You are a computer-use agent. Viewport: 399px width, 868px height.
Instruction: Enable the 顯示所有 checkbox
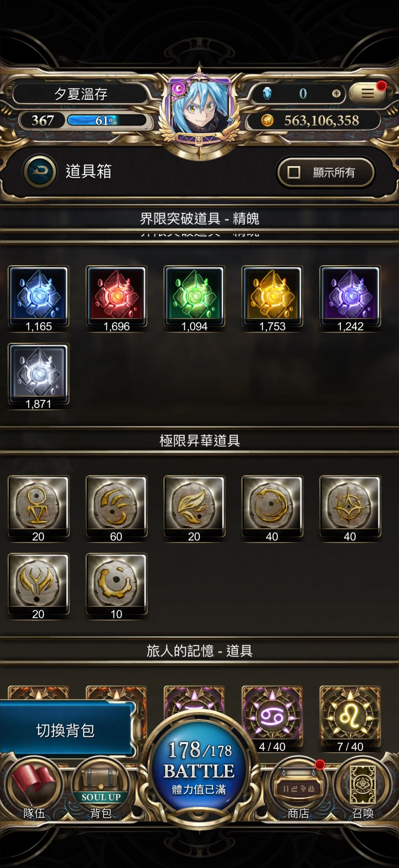(x=326, y=172)
